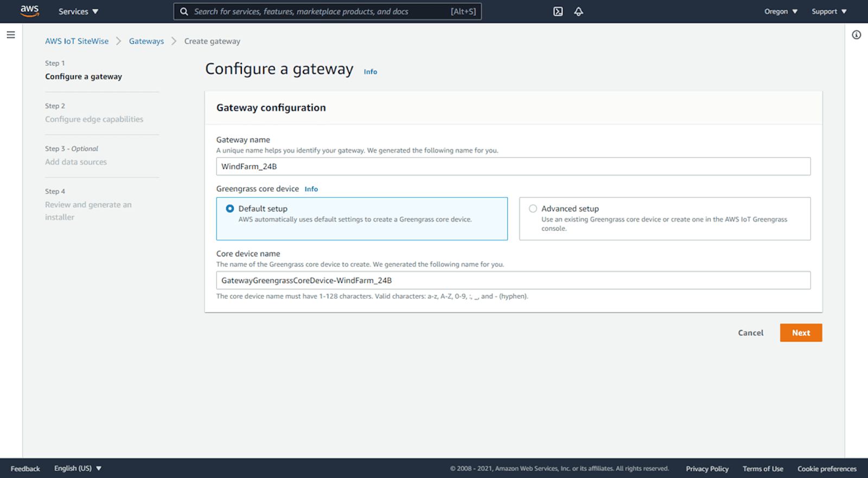Go to AWS IoT SiteWise breadcrumb
This screenshot has height=478, width=868.
pos(76,41)
